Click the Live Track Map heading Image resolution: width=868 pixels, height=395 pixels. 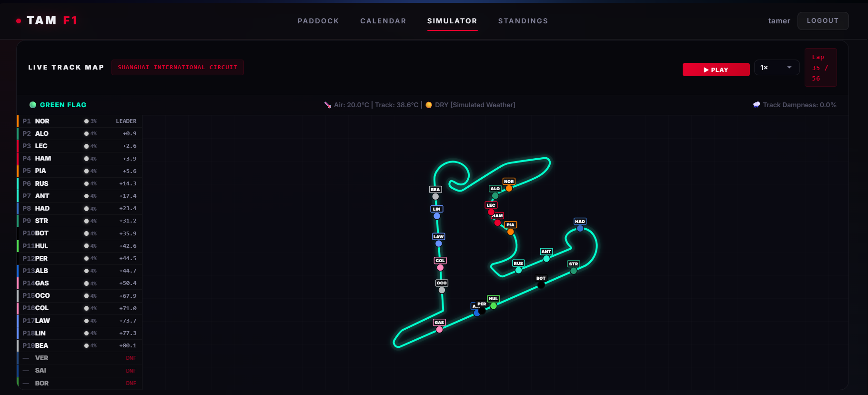pyautogui.click(x=66, y=67)
